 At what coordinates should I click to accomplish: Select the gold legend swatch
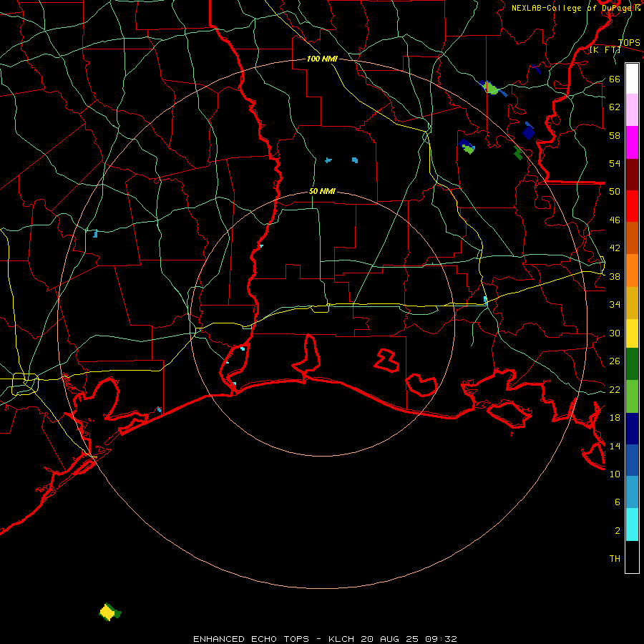pos(632,303)
